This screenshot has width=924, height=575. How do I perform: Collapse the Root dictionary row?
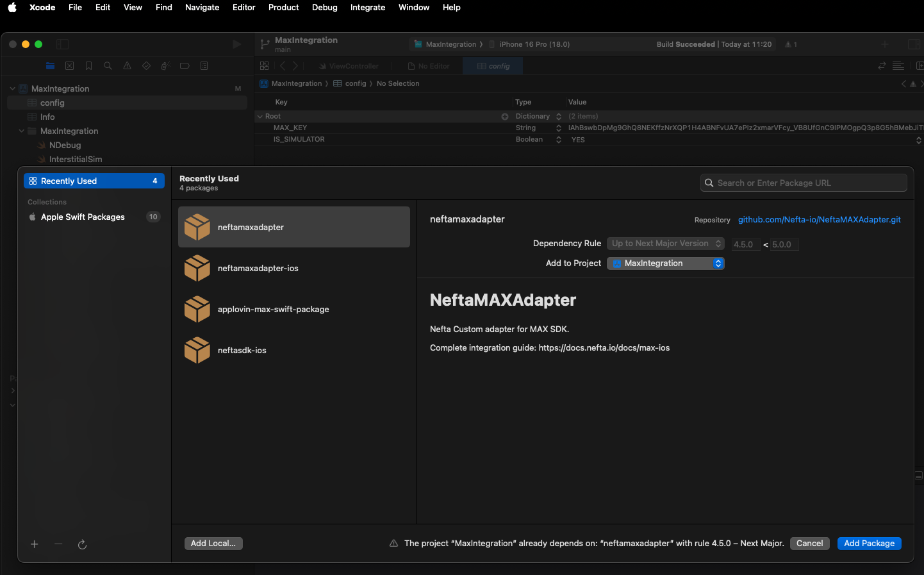260,117
